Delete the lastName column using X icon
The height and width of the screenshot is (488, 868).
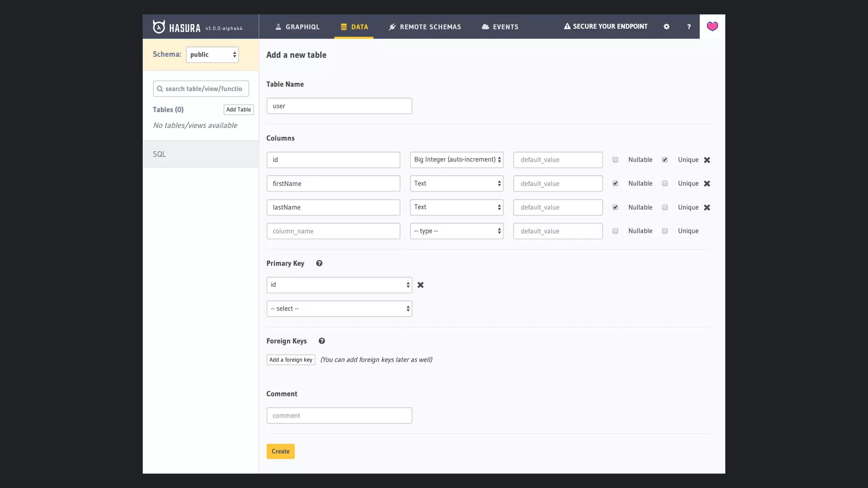click(x=707, y=208)
